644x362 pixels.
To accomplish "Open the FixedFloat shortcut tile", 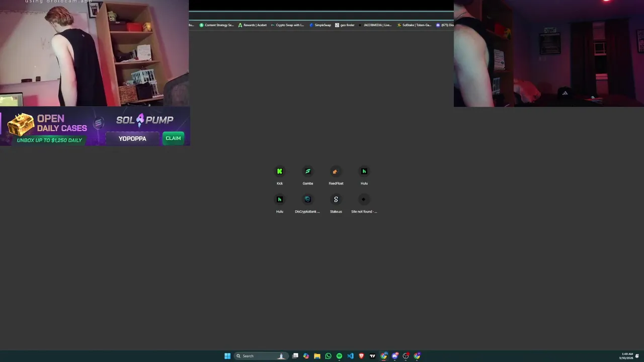I will click(x=336, y=175).
